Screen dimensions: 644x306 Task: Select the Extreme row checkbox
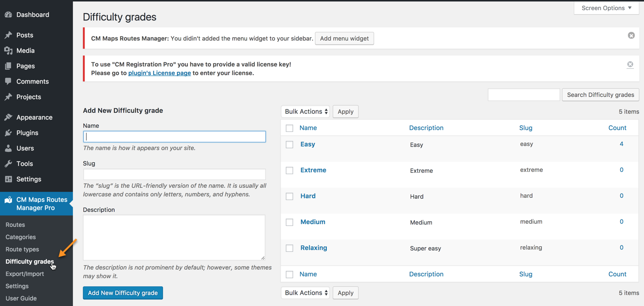point(289,171)
